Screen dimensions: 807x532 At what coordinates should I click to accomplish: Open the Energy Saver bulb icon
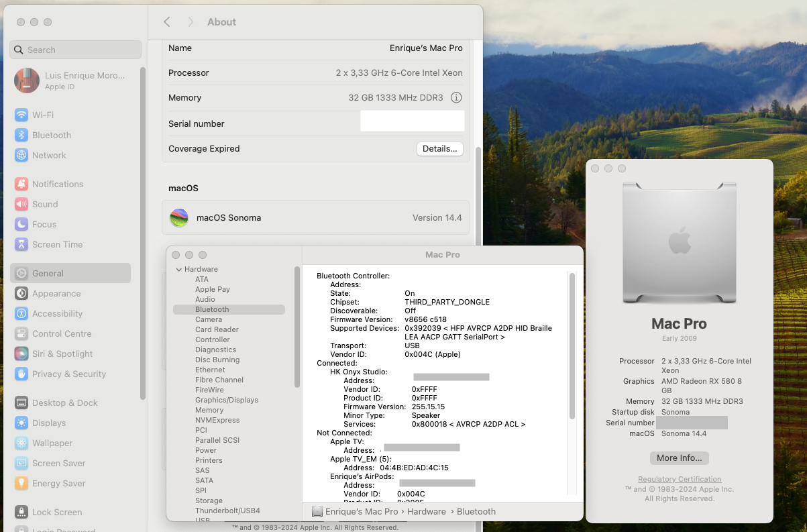(21, 483)
